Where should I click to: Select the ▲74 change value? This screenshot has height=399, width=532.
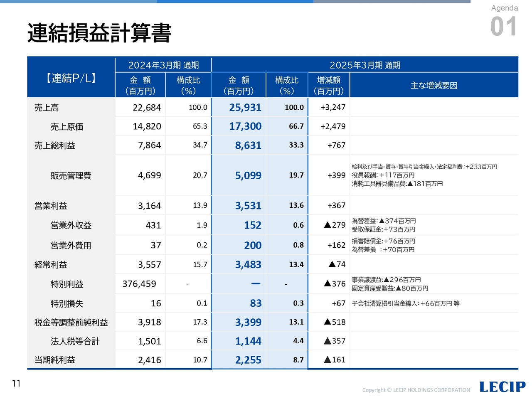click(x=337, y=264)
